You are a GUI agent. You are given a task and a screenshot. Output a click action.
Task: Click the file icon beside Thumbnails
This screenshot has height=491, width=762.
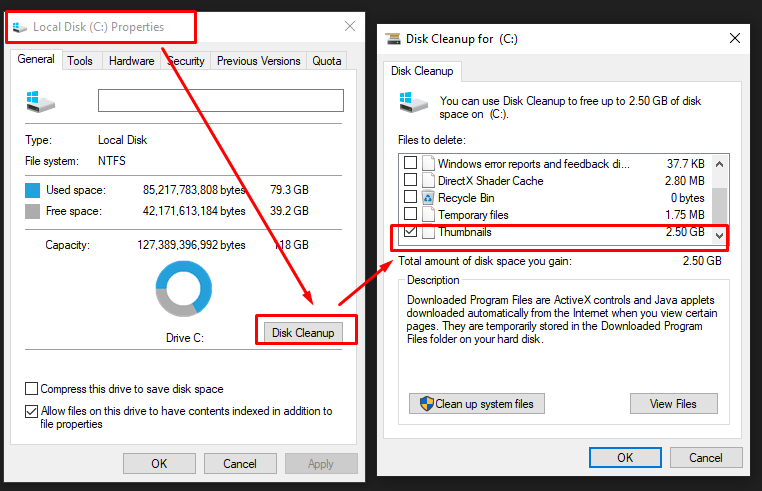[x=428, y=232]
